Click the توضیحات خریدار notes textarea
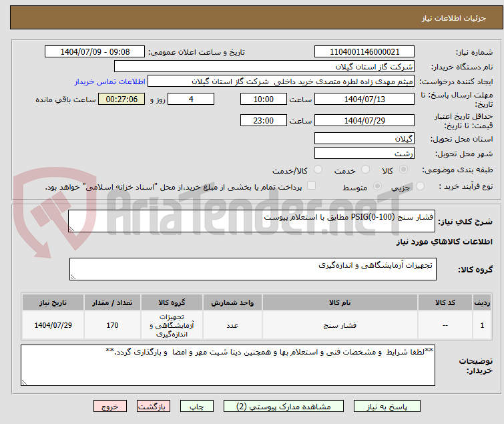 (228, 365)
